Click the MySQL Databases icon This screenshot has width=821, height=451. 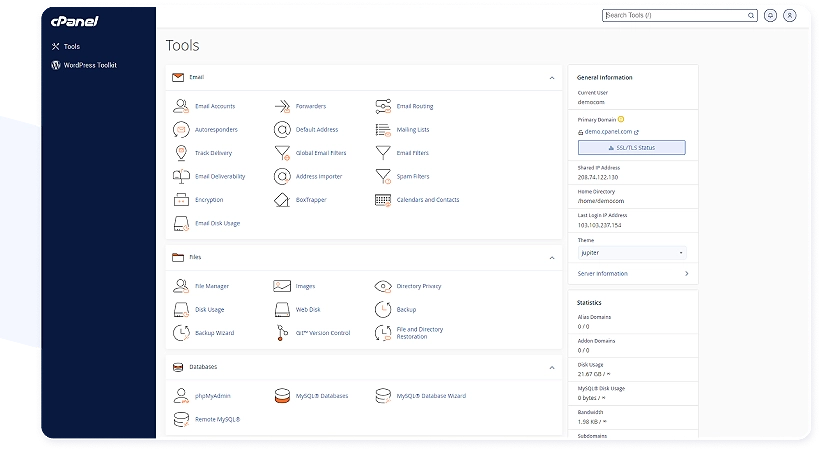(x=282, y=396)
